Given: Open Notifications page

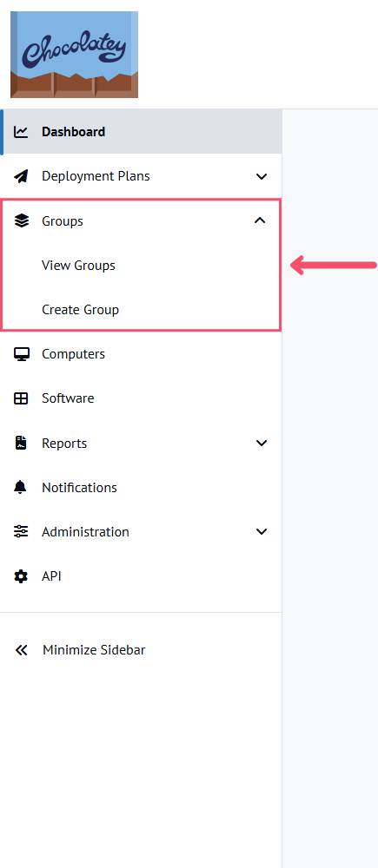Looking at the screenshot, I should coord(79,488).
